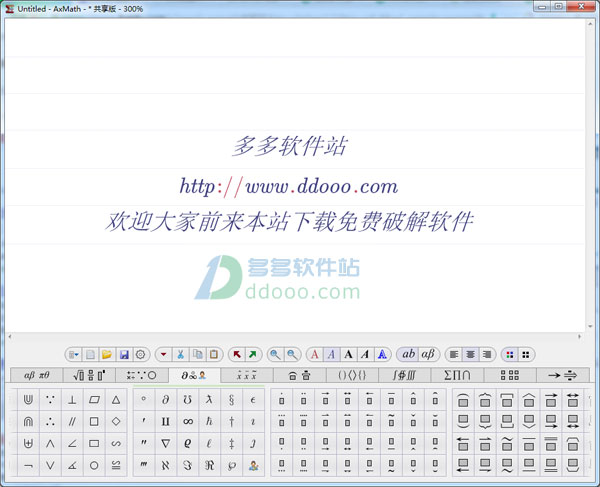
Task: Select the bold black A font style
Action: [x=348, y=355]
